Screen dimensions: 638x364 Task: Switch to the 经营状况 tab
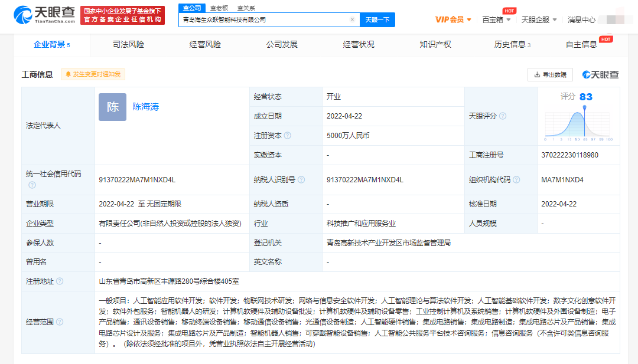359,44
